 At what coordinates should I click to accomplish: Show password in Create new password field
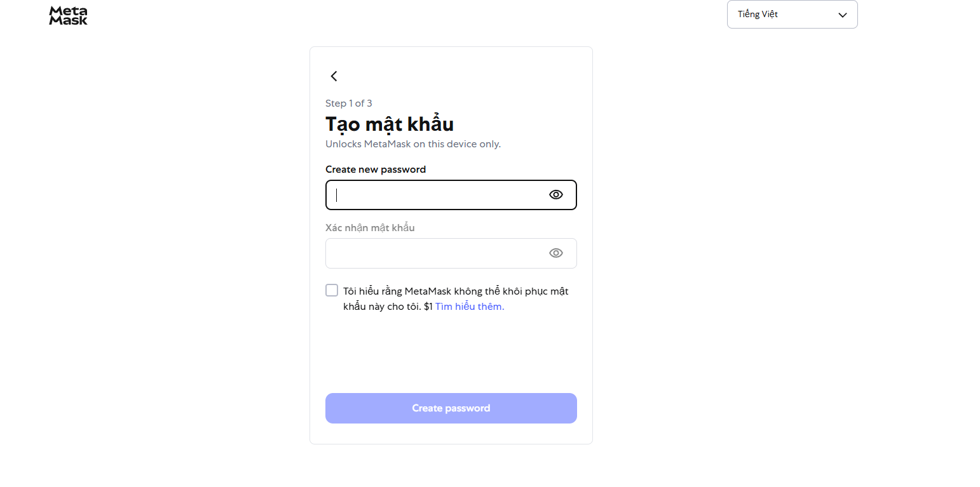pos(555,195)
